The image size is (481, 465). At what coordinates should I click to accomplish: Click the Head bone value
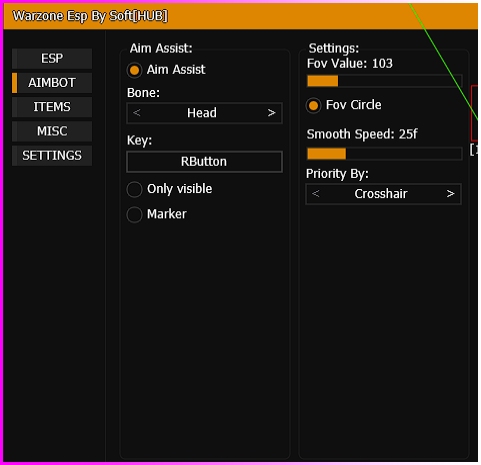[x=202, y=113]
